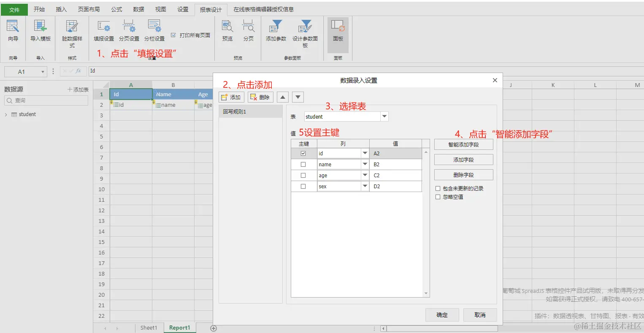Click the add new sheet plus icon
The width and height of the screenshot is (644, 333).
[x=214, y=328]
